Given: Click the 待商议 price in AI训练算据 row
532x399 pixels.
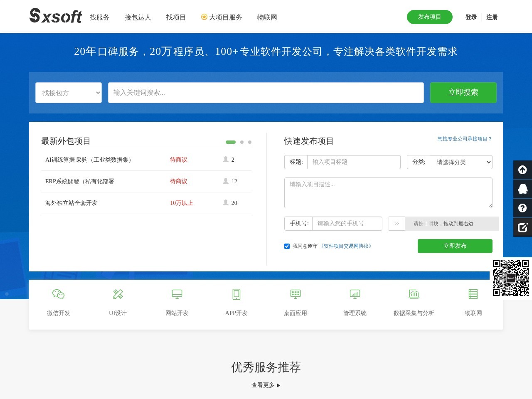Looking at the screenshot, I should pyautogui.click(x=179, y=160).
